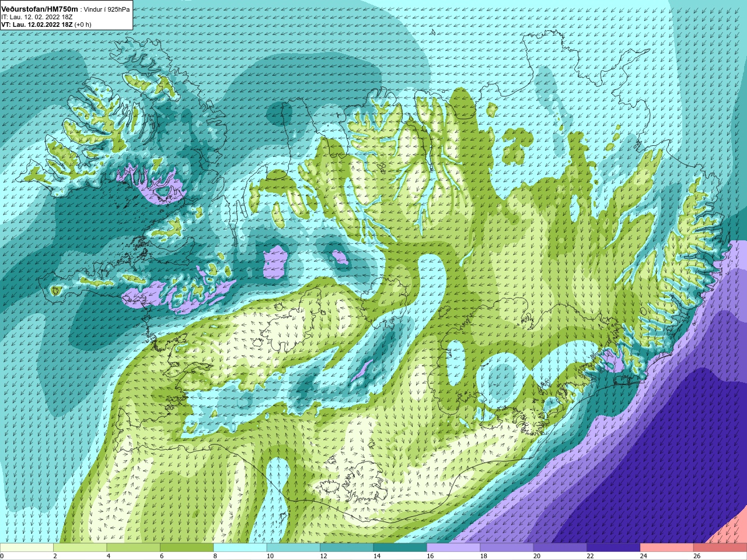The height and width of the screenshot is (560, 747).
Task: Click the pale yellow 0–2 legend swatch
Action: (x=27, y=548)
